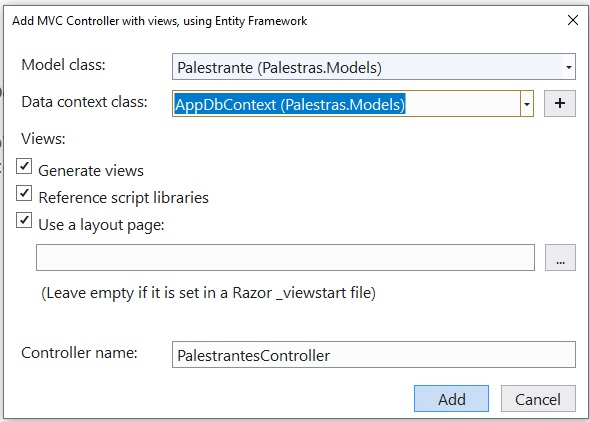Expand the Data context class dropdown arrow

click(x=527, y=104)
